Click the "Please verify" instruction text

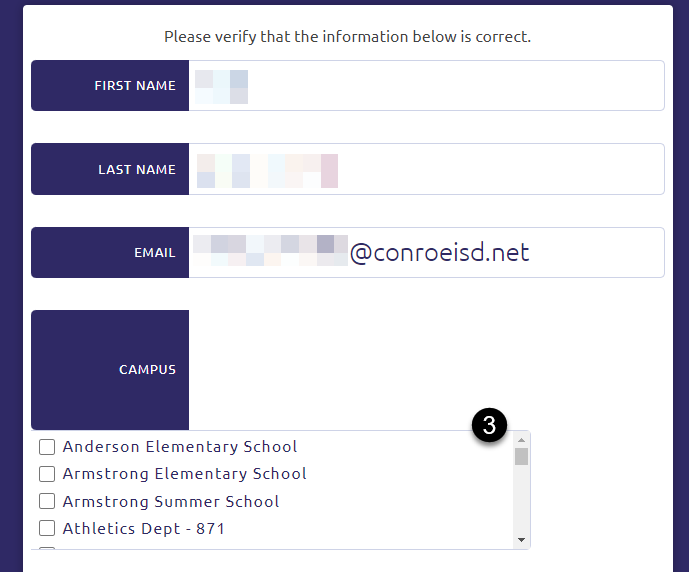[x=347, y=37]
